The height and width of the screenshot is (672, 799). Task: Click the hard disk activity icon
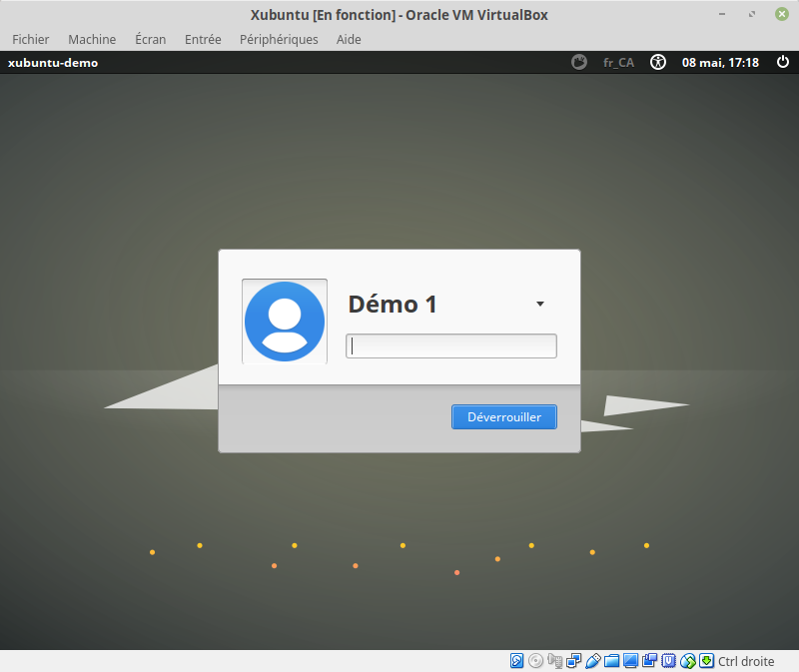[516, 660]
